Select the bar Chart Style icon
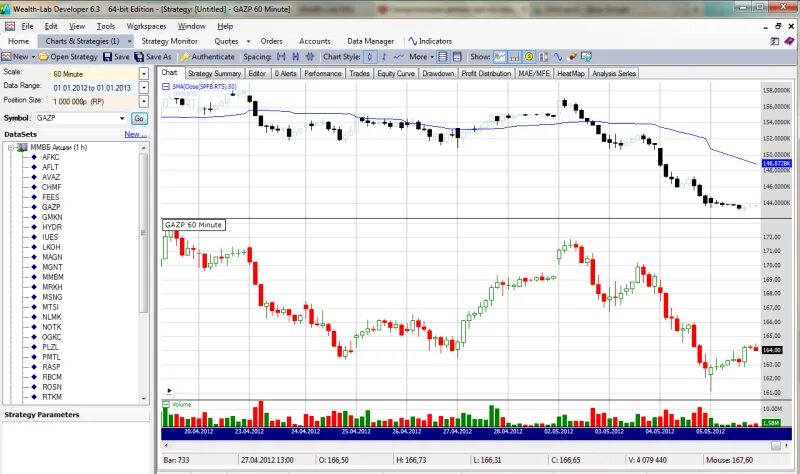800x474 pixels. click(384, 57)
